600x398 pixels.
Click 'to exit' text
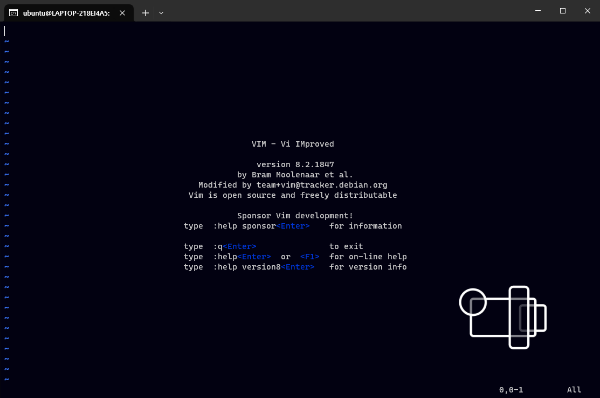[346, 246]
